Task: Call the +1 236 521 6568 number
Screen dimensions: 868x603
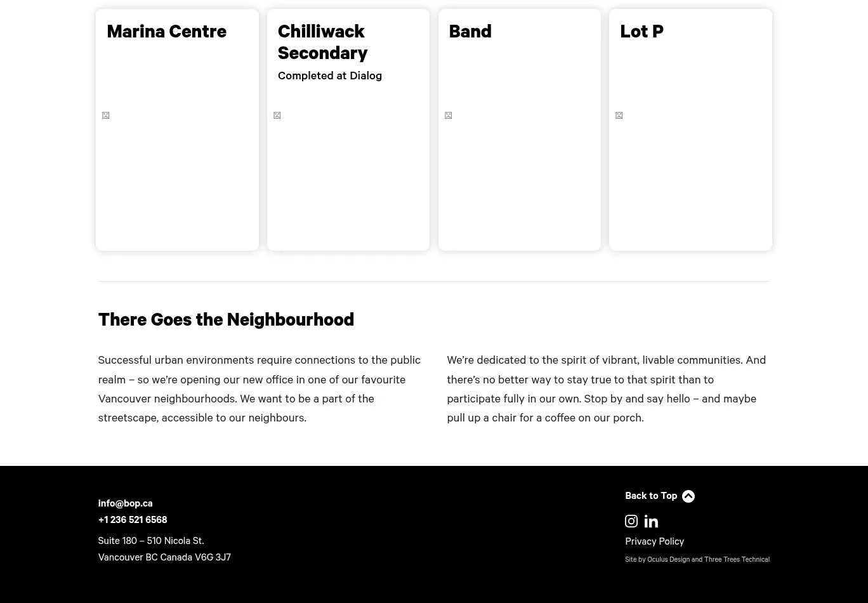Action: coord(132,520)
